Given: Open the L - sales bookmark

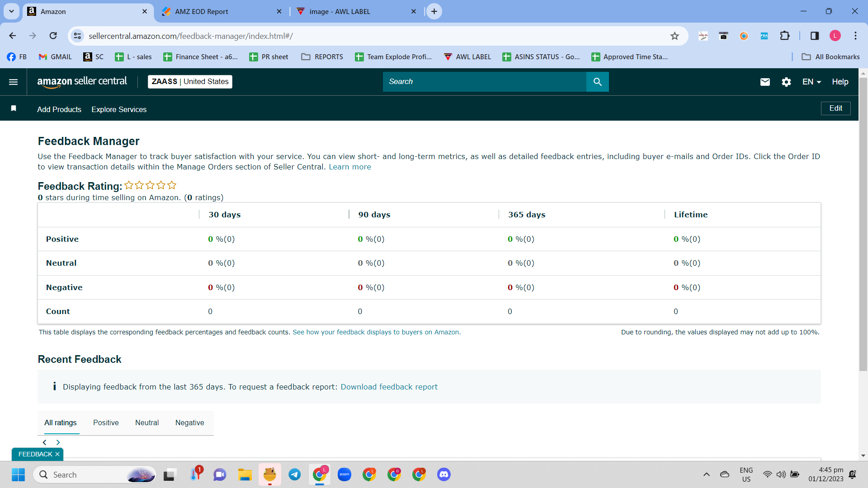Looking at the screenshot, I should coord(133,56).
